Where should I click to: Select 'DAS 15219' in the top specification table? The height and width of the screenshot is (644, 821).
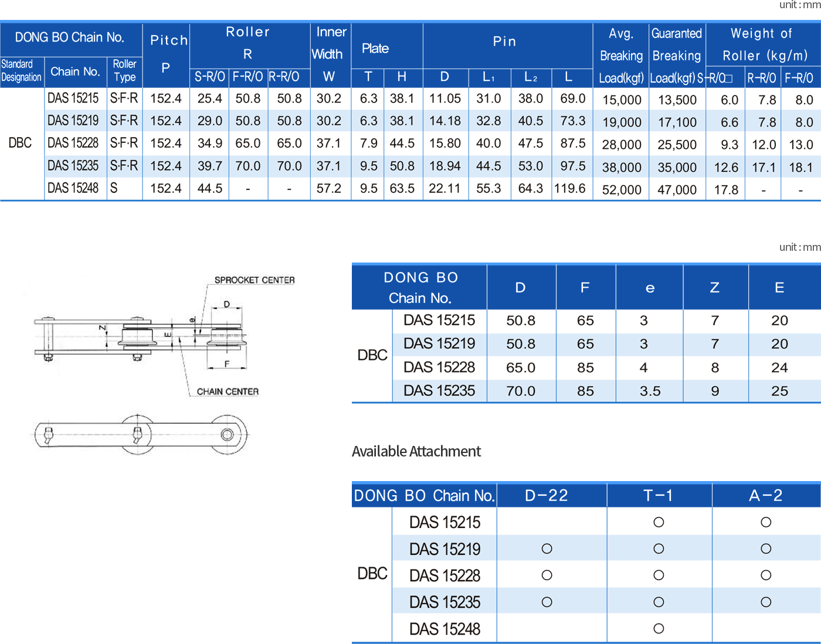pyautogui.click(x=73, y=121)
